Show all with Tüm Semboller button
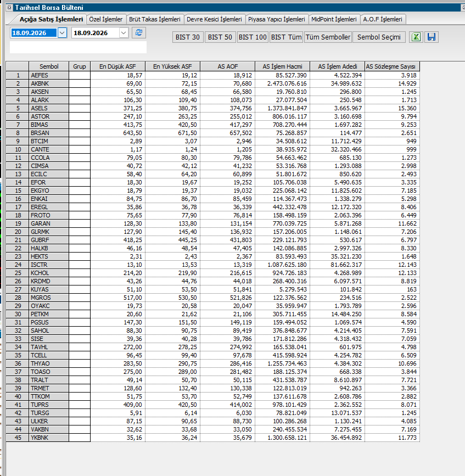465x476 pixels. [x=328, y=37]
